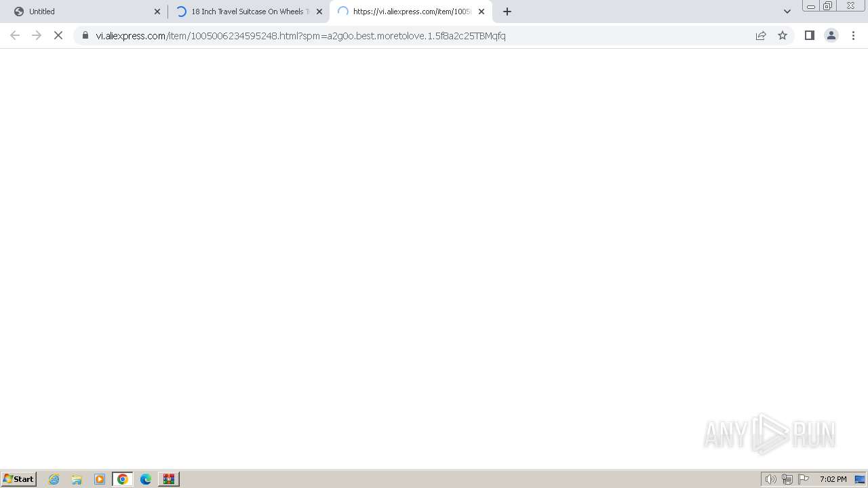Screen dimensions: 868x488
Task: Open the Windows Start menu
Action: point(19,479)
